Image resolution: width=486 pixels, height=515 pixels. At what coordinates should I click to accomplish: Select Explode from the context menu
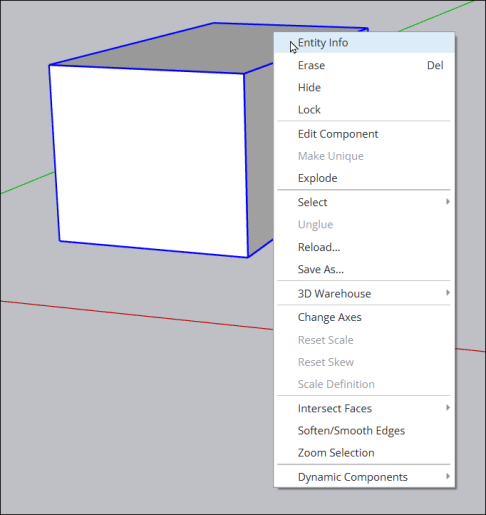[364, 178]
